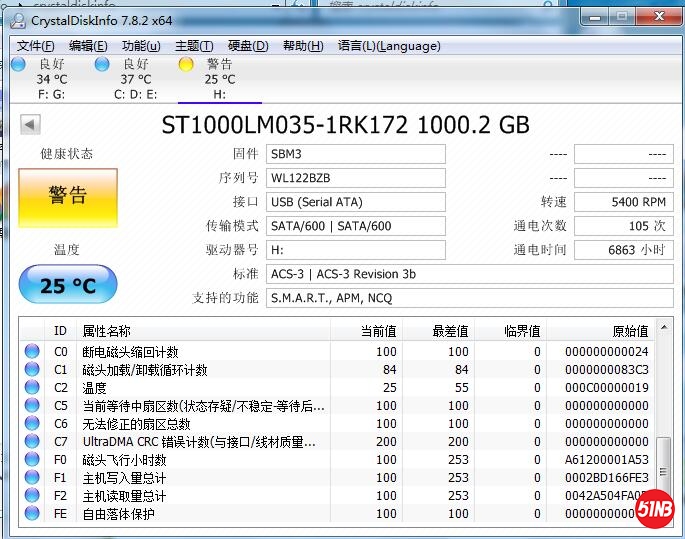Select the C5 pending sector count row
Screen dimensions: 685x539
pos(300,406)
